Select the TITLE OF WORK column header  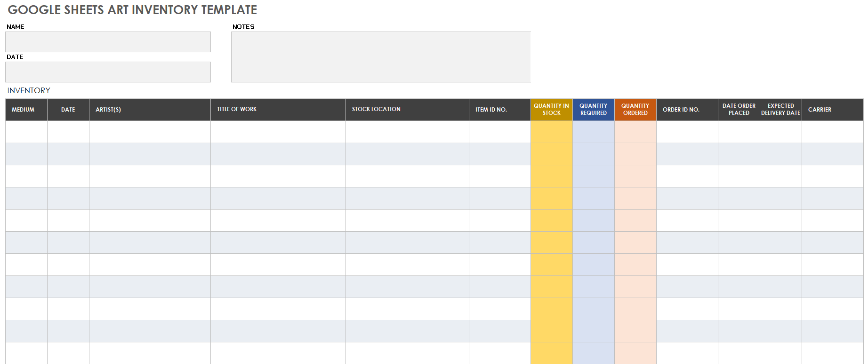pos(278,110)
